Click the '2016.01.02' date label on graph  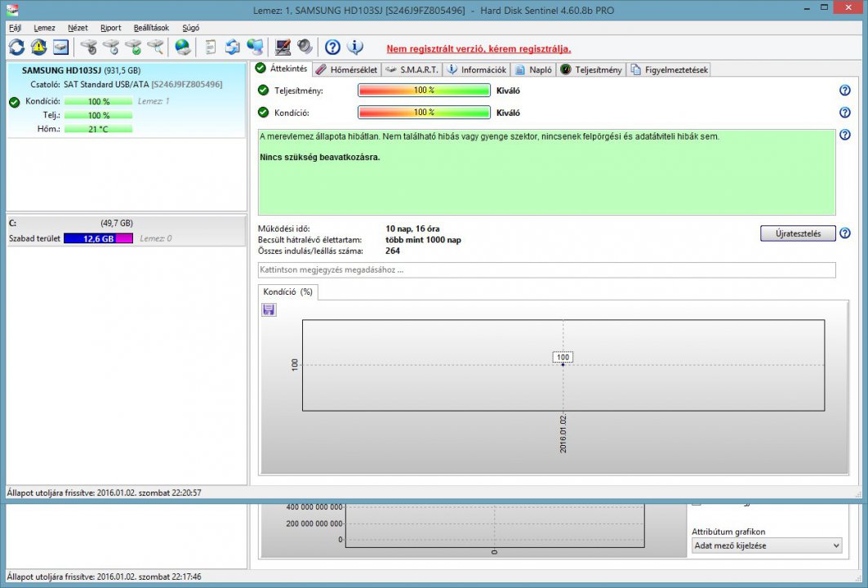coord(563,433)
